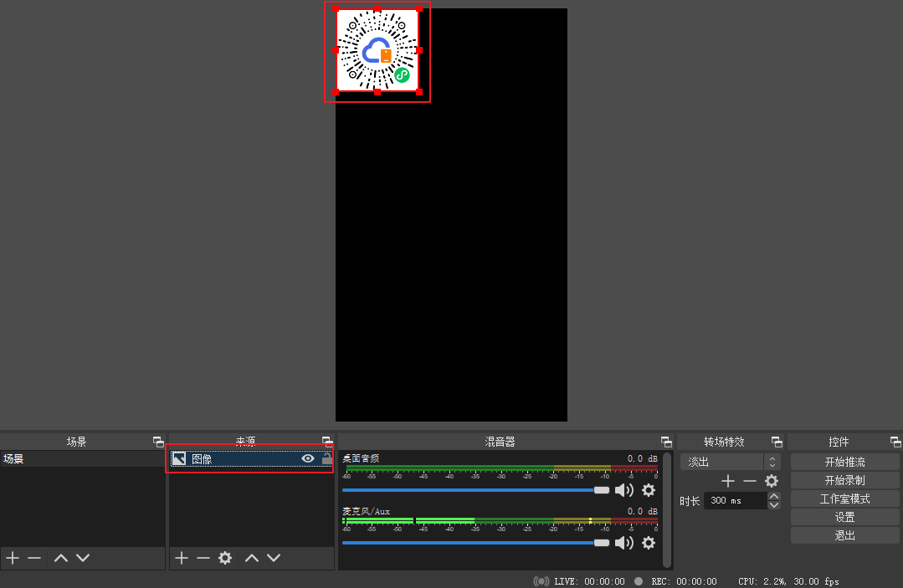Image resolution: width=903 pixels, height=588 pixels.
Task: Open 麦克风/Aux audio settings gear
Action: coord(649,543)
